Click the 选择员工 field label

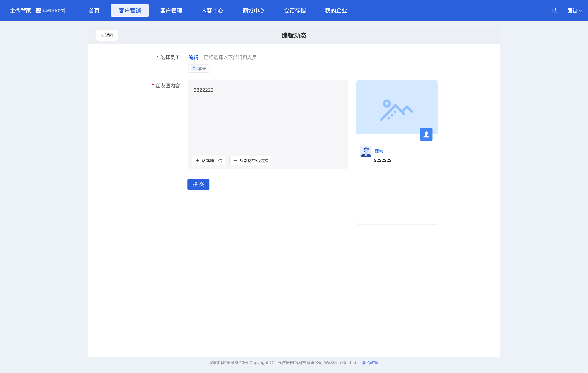[170, 57]
